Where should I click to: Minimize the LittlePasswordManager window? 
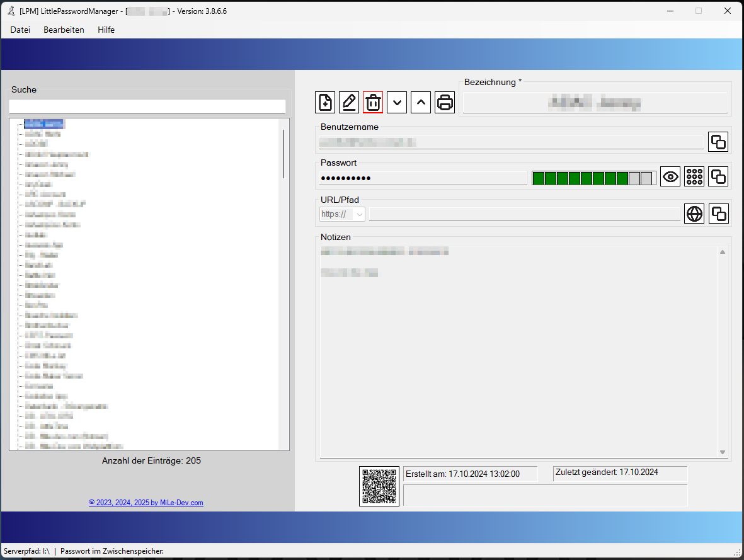[x=670, y=11]
